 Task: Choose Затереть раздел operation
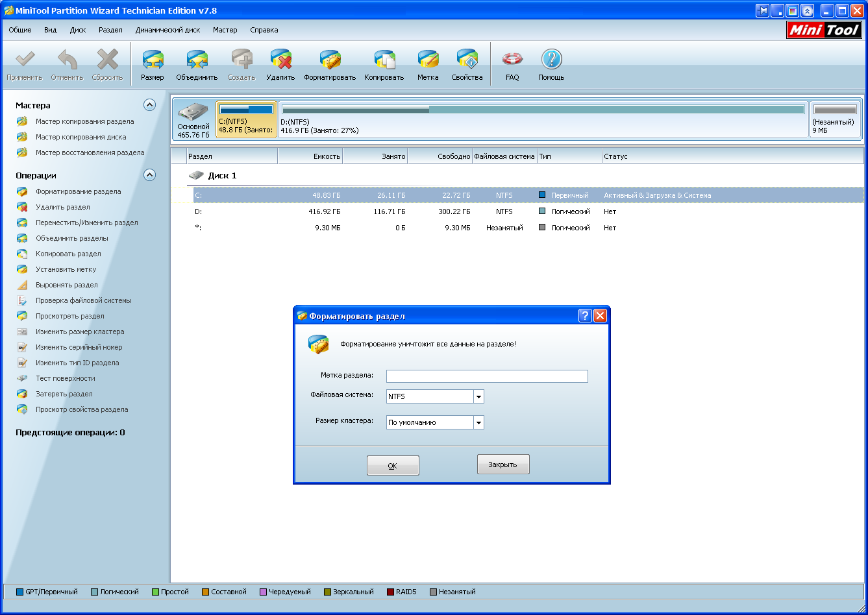[64, 394]
